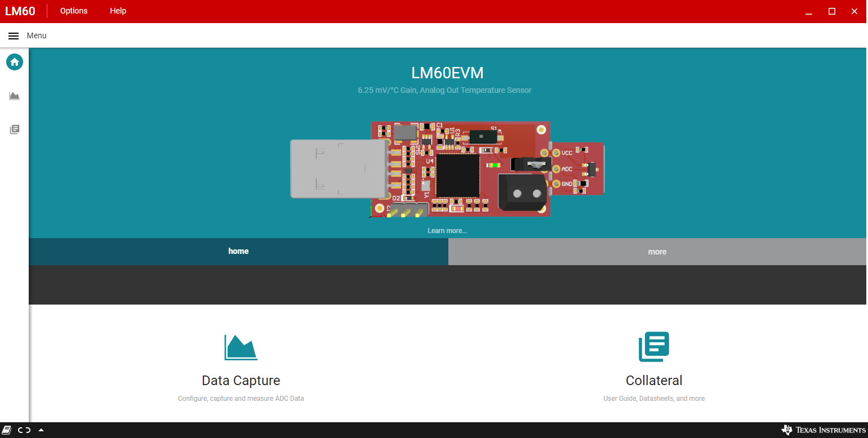Image resolution: width=868 pixels, height=438 pixels.
Task: Click the Learn more... link
Action: point(447,231)
